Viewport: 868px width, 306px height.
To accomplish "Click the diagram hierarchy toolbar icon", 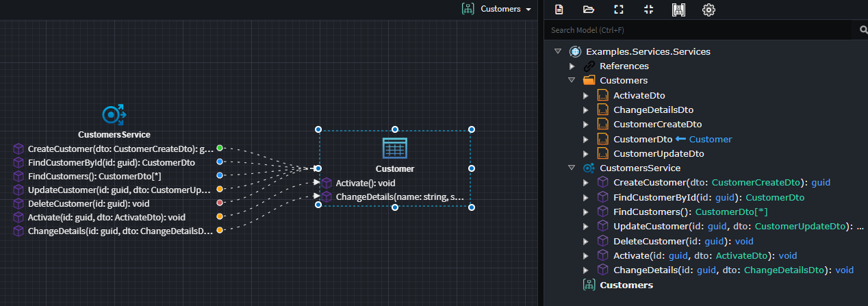I will coord(679,10).
